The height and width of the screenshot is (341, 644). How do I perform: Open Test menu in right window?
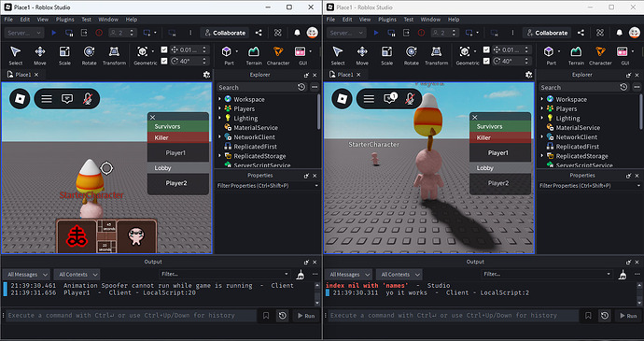click(x=408, y=20)
